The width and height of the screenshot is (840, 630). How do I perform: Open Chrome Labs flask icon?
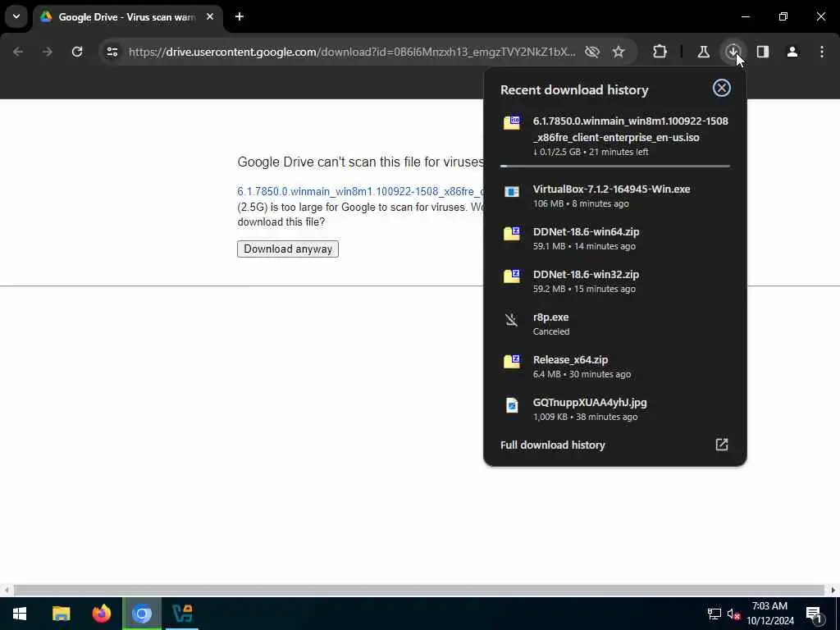(703, 52)
